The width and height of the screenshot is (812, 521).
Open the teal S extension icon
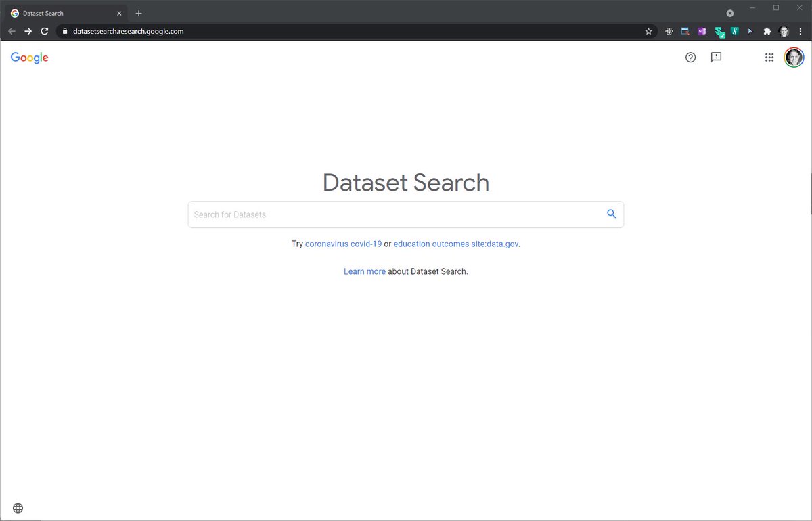click(734, 31)
